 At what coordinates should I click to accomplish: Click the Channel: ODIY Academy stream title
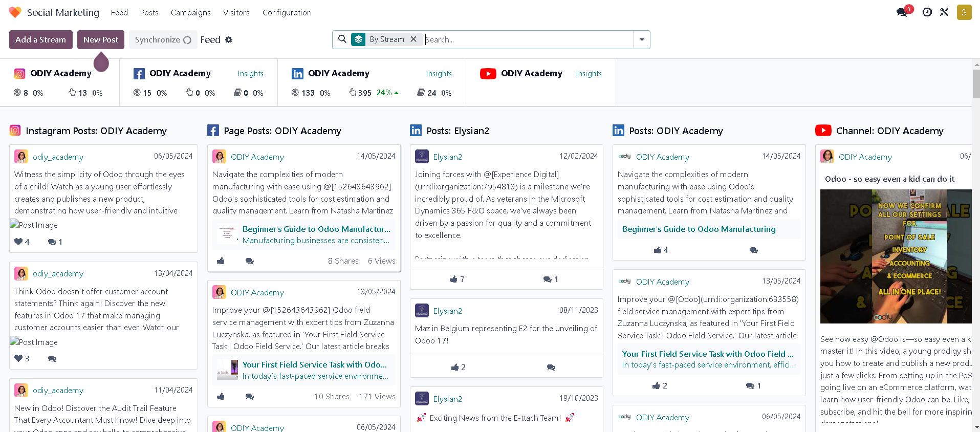click(x=889, y=131)
